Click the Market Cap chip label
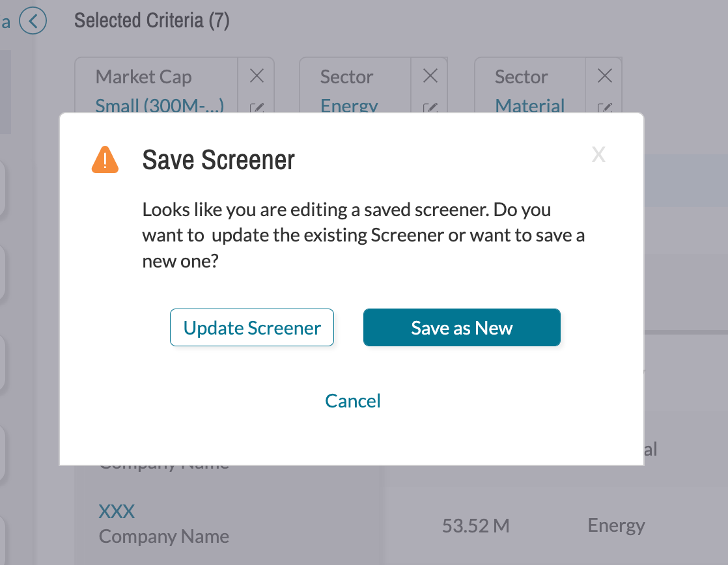This screenshot has width=728, height=565. [143, 77]
